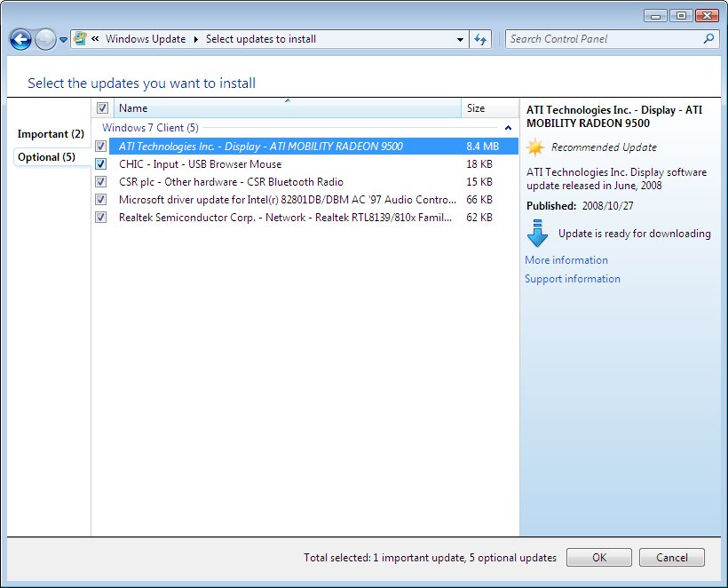Click the 18 KB size value
This screenshot has width=728, height=588.
coord(479,164)
